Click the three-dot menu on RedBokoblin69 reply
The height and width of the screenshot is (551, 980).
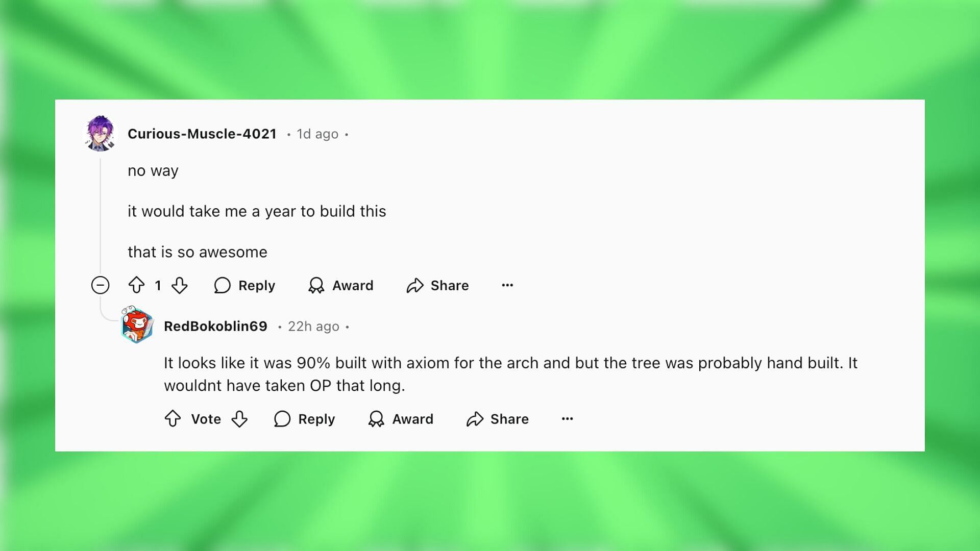click(568, 418)
